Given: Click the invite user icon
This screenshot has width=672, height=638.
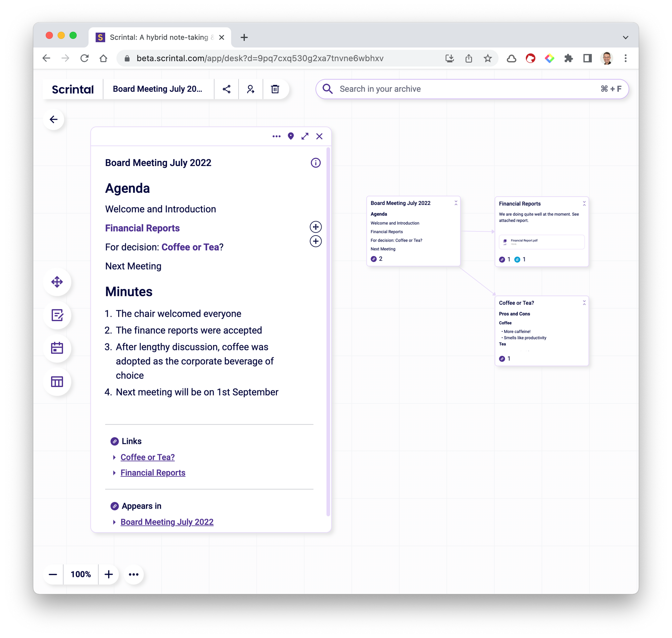Looking at the screenshot, I should (251, 89).
